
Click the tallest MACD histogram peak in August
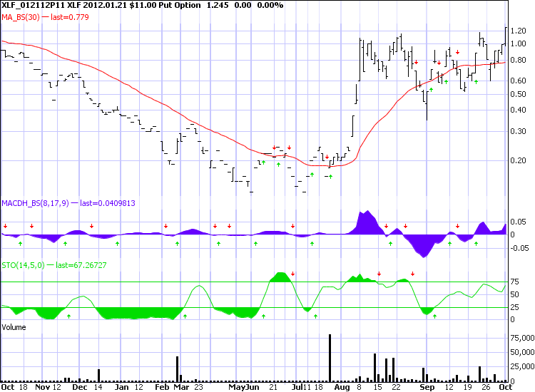(366, 212)
